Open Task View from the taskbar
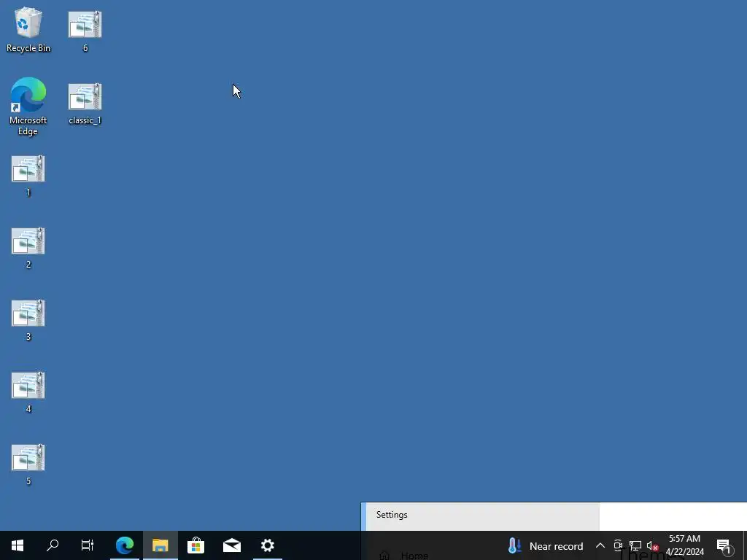The image size is (747, 560). pyautogui.click(x=88, y=545)
